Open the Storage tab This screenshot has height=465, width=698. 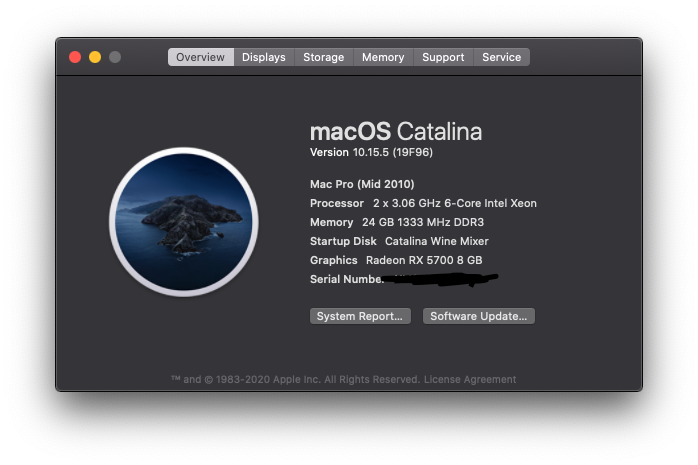tap(324, 57)
